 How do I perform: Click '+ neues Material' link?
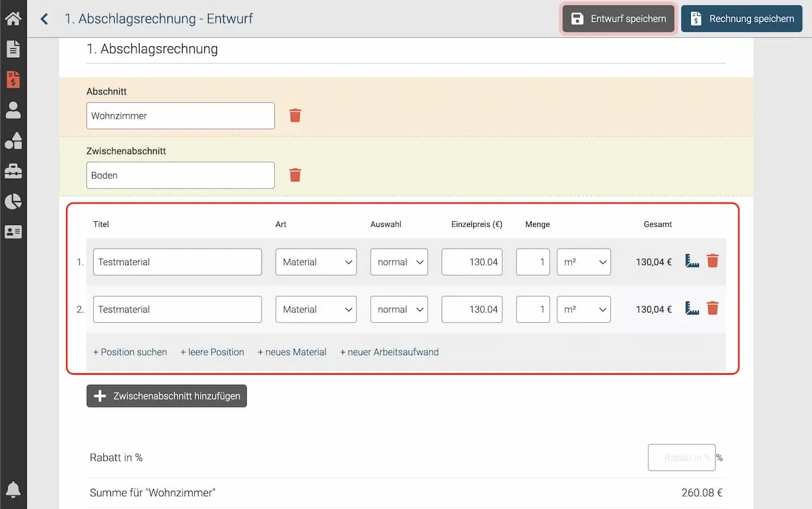coord(292,352)
